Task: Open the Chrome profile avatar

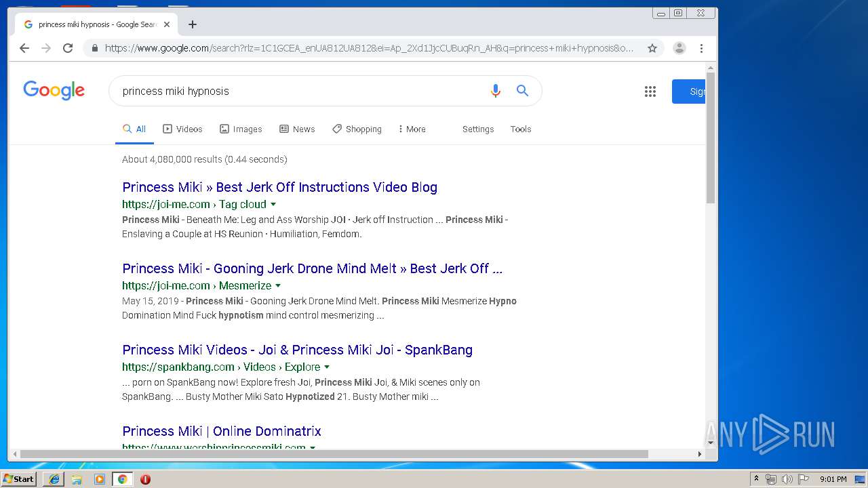Action: coord(679,48)
